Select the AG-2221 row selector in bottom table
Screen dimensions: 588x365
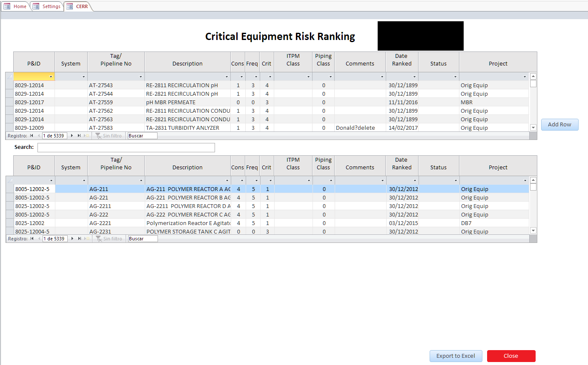pyautogui.click(x=10, y=223)
